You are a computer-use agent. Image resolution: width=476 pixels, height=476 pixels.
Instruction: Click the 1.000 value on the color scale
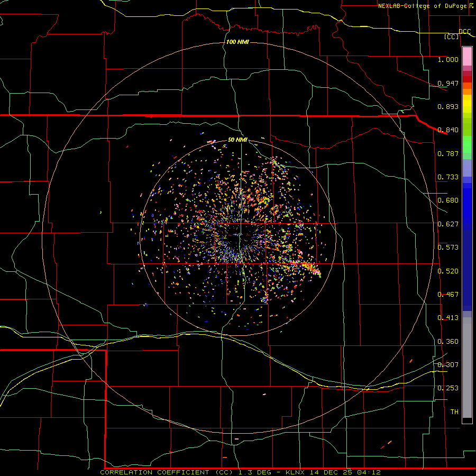coord(448,59)
